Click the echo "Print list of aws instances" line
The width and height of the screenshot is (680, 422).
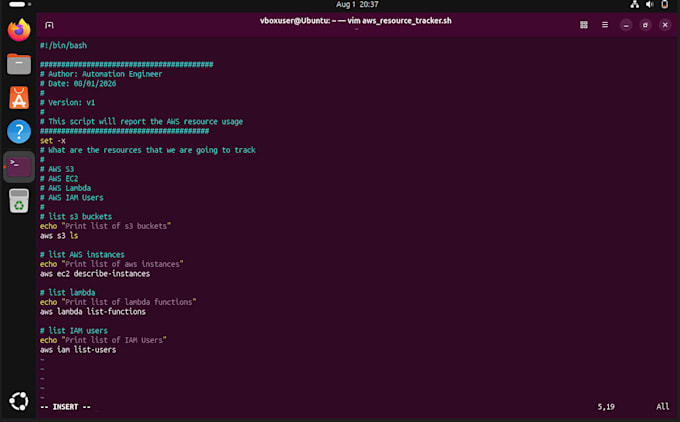[x=112, y=264]
